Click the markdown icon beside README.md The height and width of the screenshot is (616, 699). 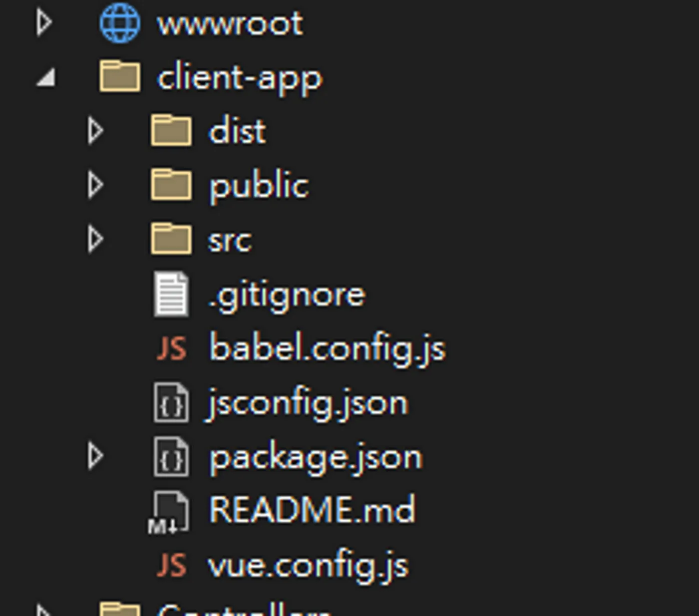(x=169, y=512)
